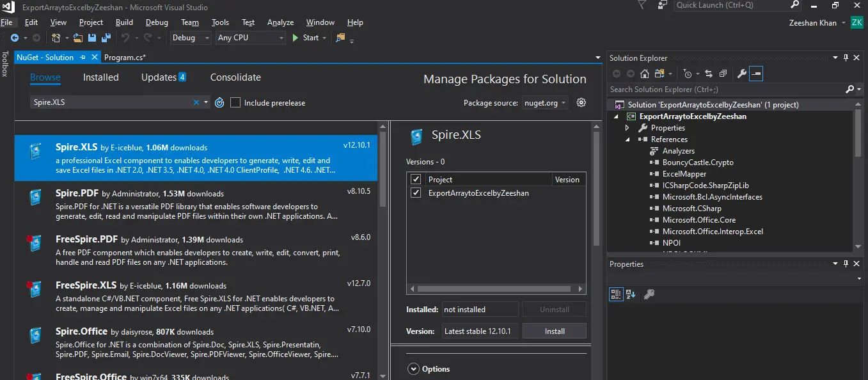Image resolution: width=868 pixels, height=380 pixels.
Task: Switch to the Updates tab
Action: tap(164, 77)
